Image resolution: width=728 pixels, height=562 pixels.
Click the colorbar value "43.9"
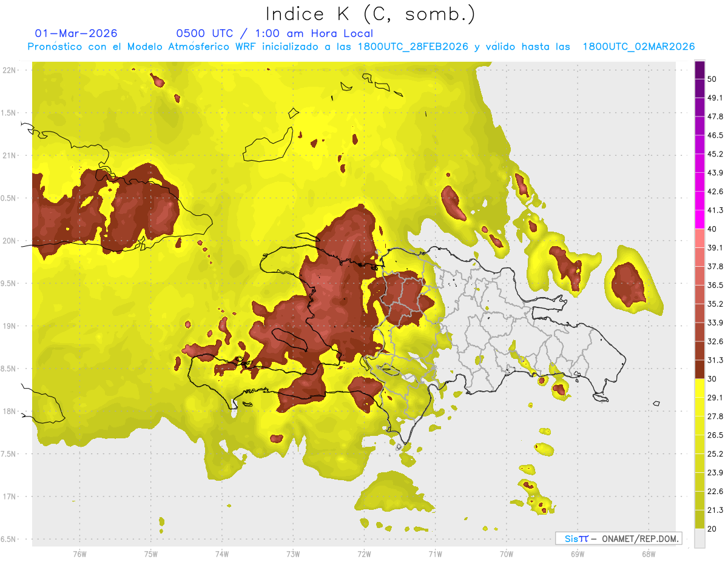coord(715,173)
